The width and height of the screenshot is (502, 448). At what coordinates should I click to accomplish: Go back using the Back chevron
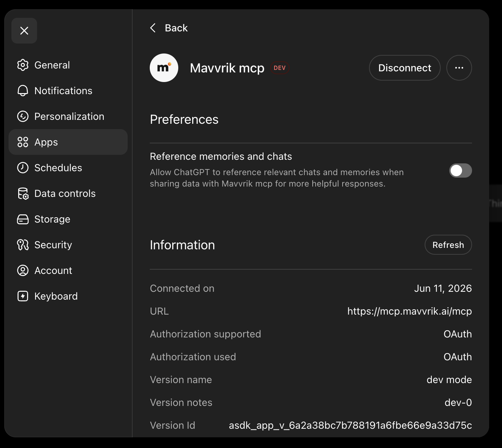(x=153, y=28)
